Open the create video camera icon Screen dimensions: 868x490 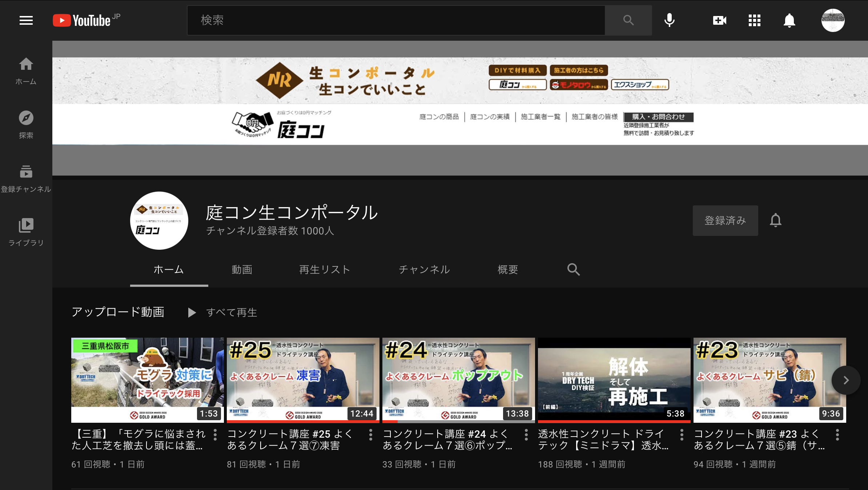coord(720,20)
